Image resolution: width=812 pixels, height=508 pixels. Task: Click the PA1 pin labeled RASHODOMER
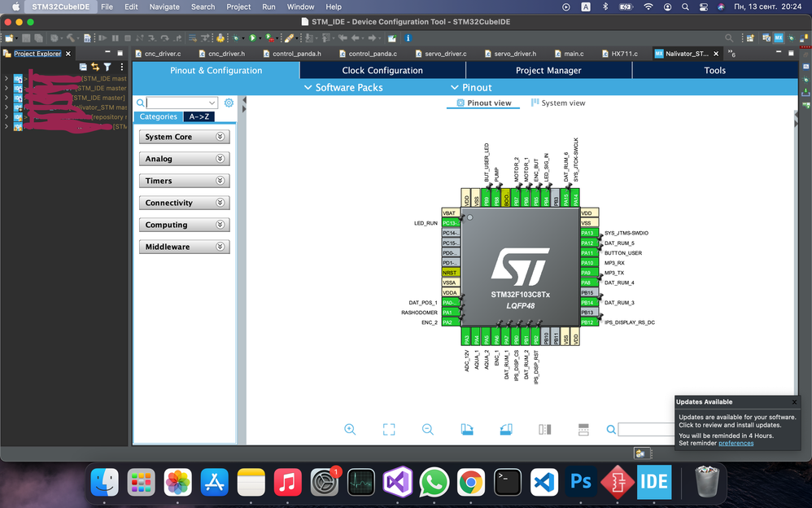click(451, 313)
